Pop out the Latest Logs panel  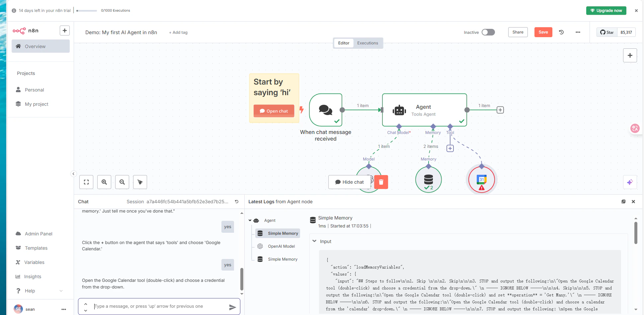click(x=623, y=202)
